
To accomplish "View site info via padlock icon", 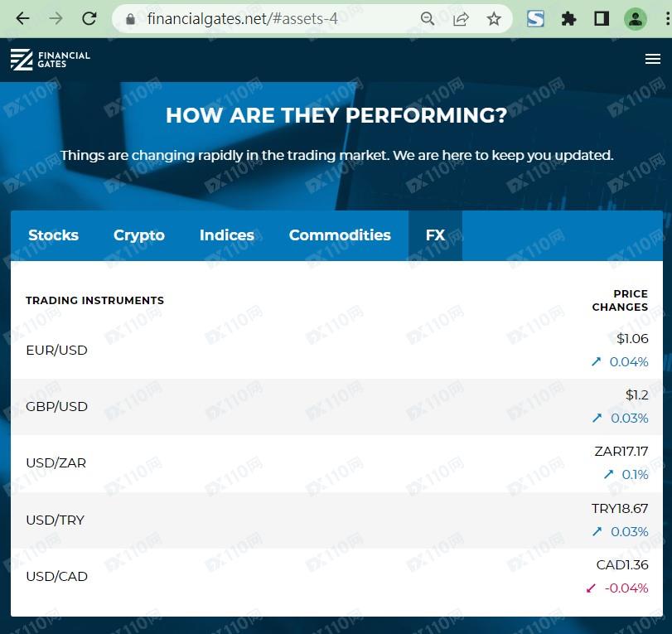I will coord(128,18).
